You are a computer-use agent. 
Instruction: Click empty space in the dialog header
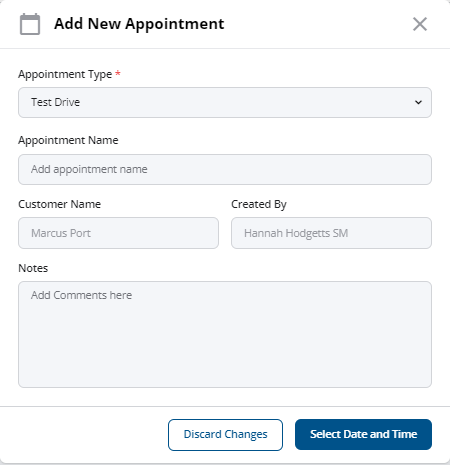pyautogui.click(x=317, y=24)
